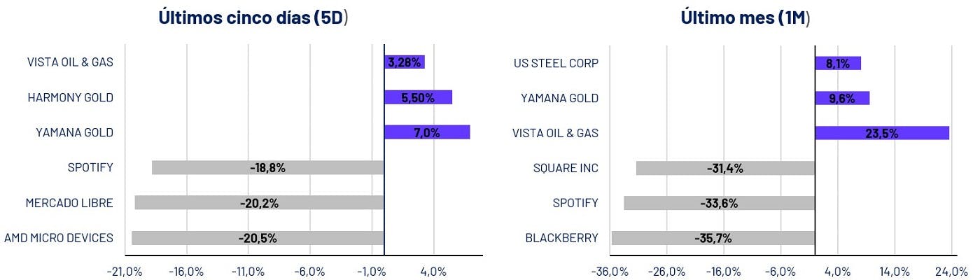Image resolution: width=980 pixels, height=280 pixels.
Task: Click the Spotify -33,6% bar
Action: pyautogui.click(x=720, y=203)
